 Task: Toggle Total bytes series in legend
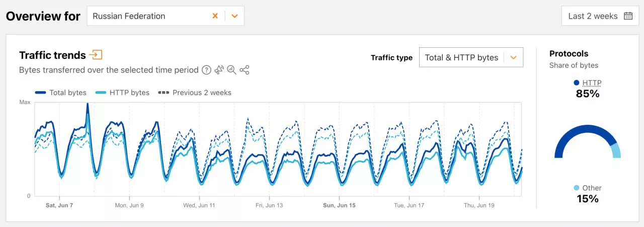61,93
